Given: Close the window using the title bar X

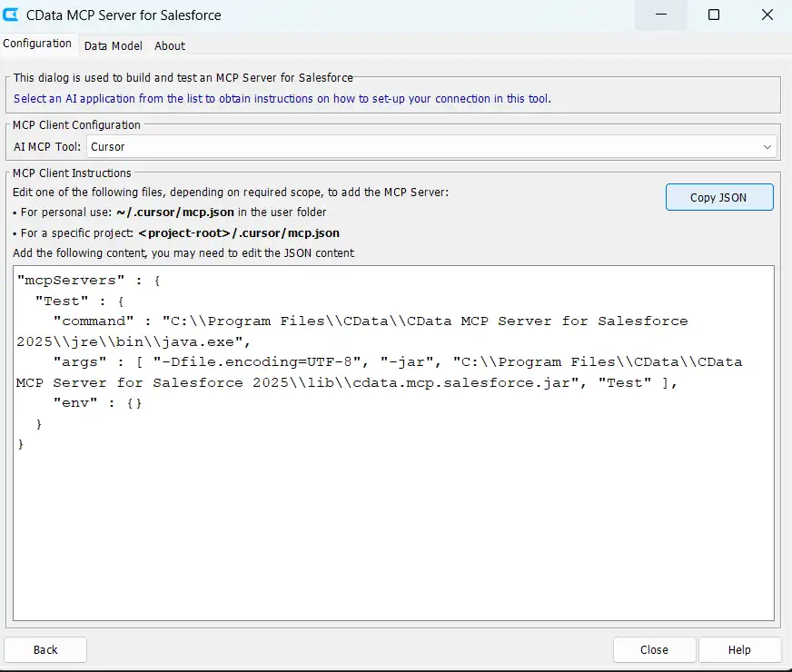Looking at the screenshot, I should pos(767,15).
